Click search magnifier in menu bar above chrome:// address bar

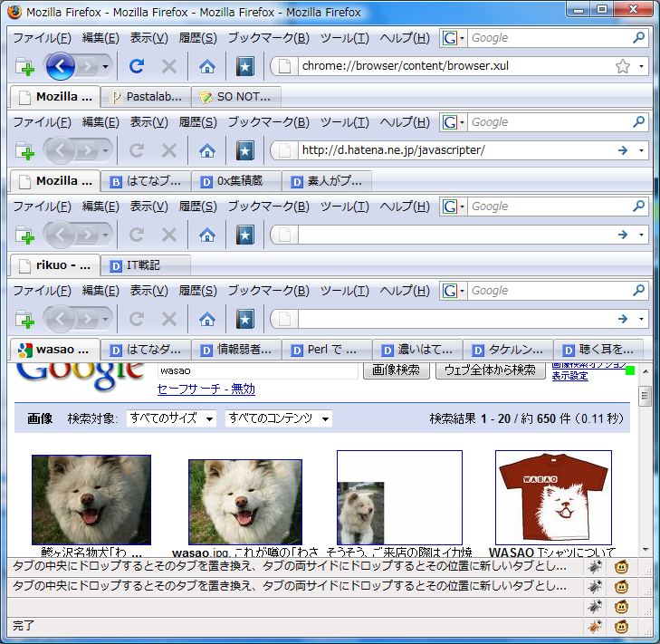[x=638, y=38]
